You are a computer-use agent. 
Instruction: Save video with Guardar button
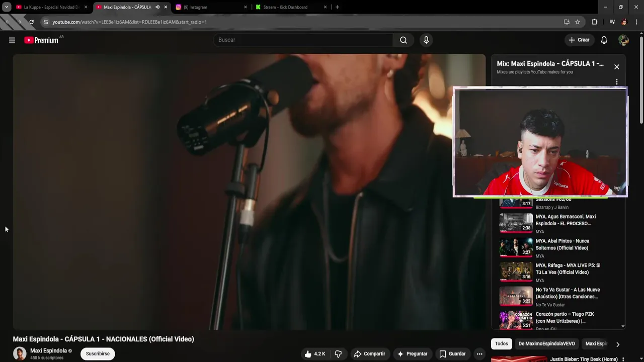pos(452,354)
